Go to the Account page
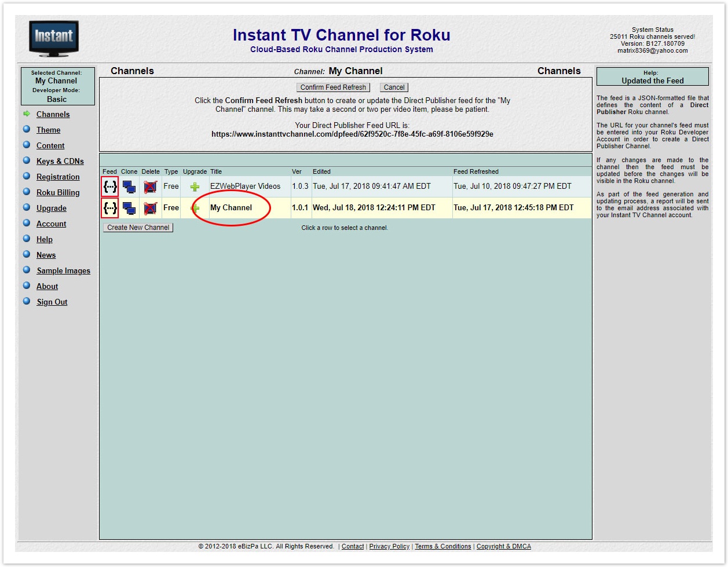Image resolution: width=728 pixels, height=567 pixels. pyautogui.click(x=52, y=224)
